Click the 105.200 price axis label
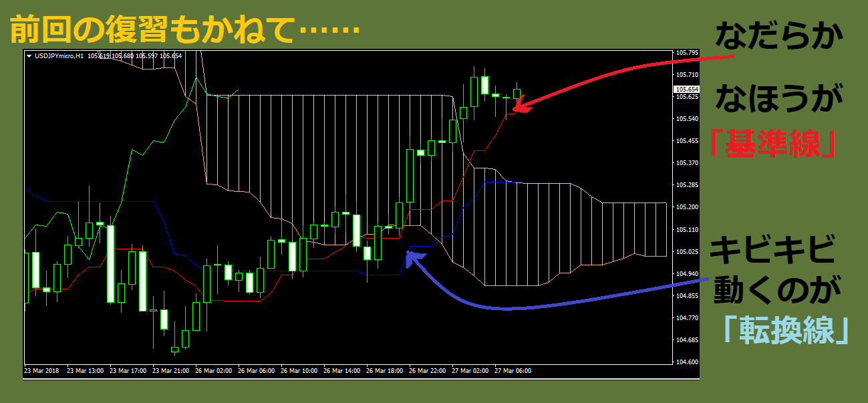Image resolution: width=868 pixels, height=403 pixels. click(x=687, y=207)
